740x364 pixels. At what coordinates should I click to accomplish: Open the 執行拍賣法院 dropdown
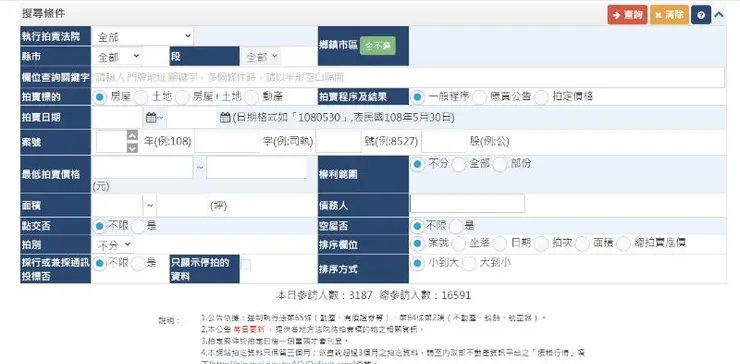click(143, 36)
